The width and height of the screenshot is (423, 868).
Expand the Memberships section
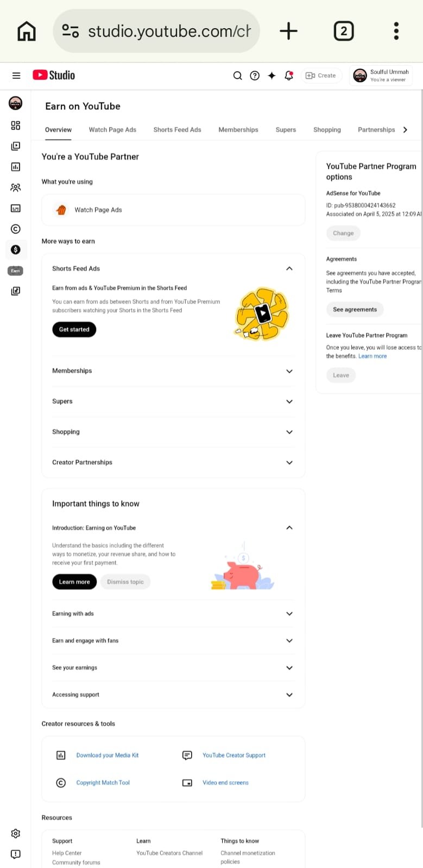tap(289, 371)
